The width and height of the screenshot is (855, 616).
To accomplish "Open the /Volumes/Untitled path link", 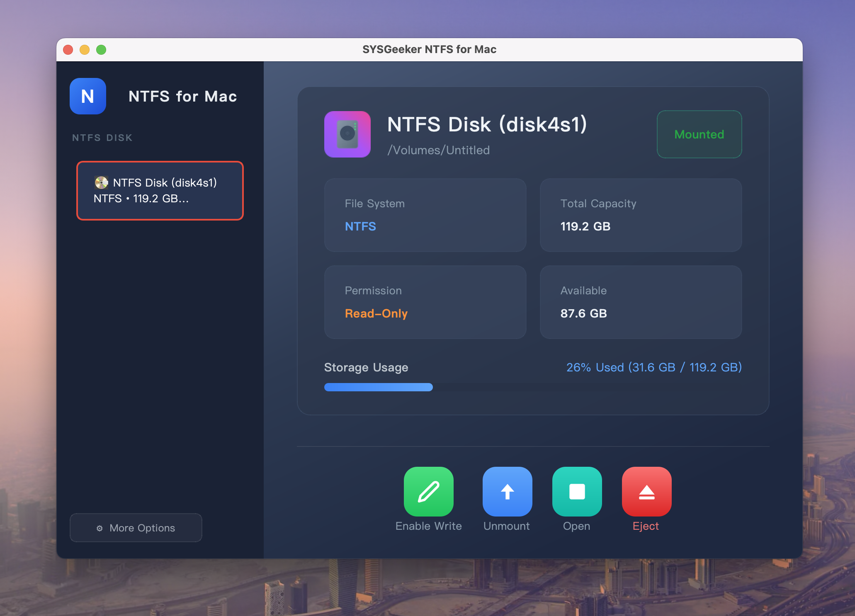I will [439, 150].
